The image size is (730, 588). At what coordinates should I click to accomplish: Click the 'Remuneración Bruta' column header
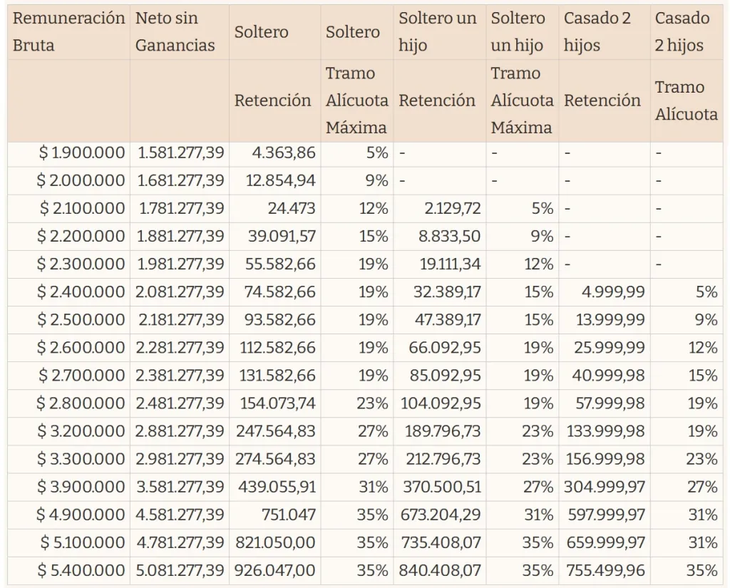[x=67, y=32]
